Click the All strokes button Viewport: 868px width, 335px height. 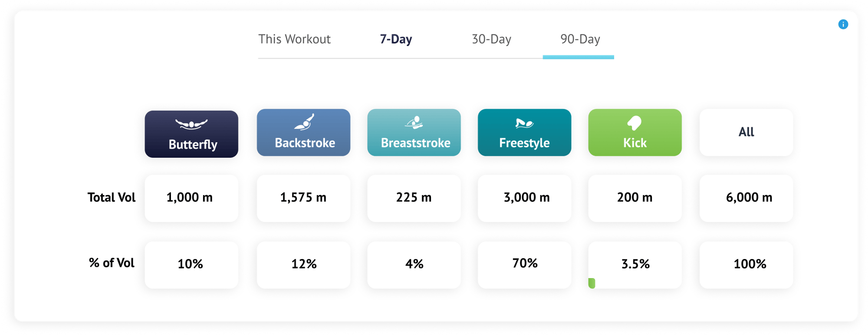746,133
